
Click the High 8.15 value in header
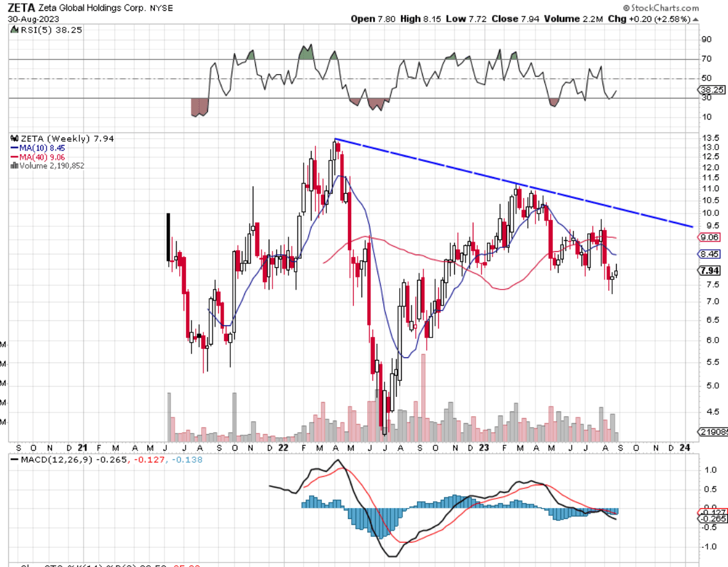click(x=421, y=19)
